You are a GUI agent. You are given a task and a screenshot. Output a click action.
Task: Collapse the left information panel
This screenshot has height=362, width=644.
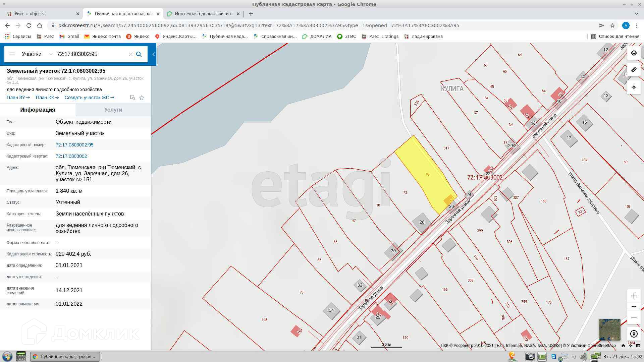pyautogui.click(x=154, y=54)
